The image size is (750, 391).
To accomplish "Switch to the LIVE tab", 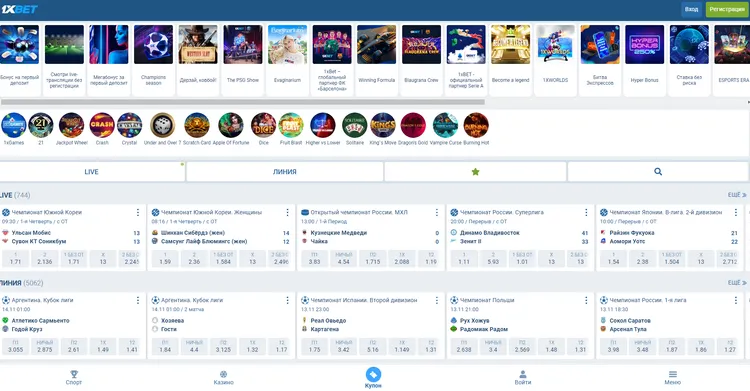I will (91, 171).
